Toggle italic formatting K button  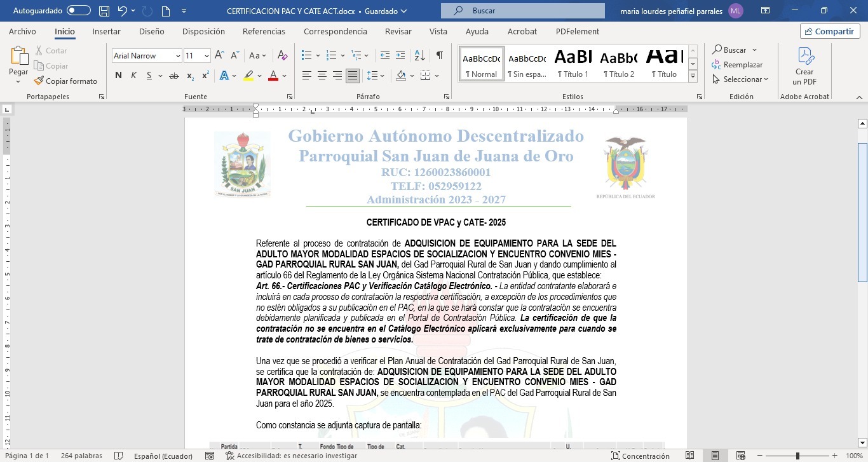pos(134,76)
